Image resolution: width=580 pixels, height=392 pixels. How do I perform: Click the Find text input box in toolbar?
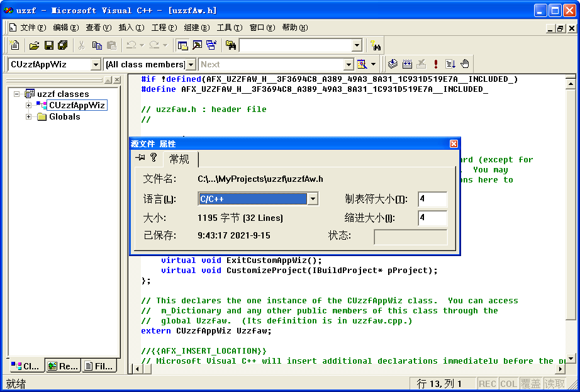click(296, 46)
